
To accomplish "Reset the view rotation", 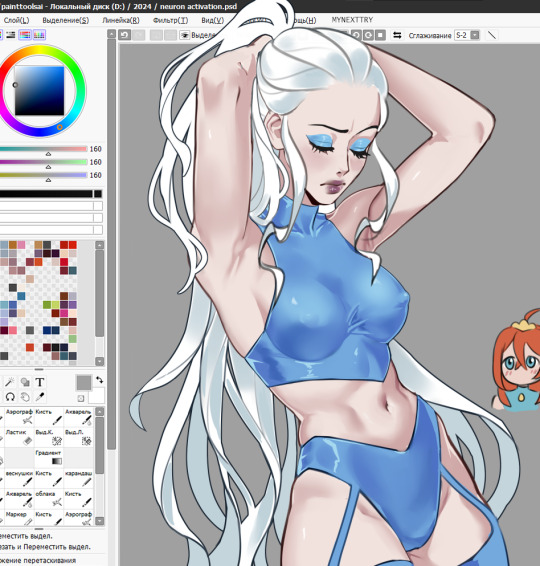I will coord(380,35).
